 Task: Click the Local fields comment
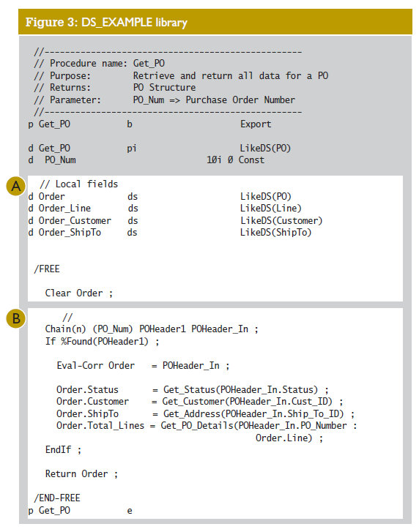click(x=79, y=184)
